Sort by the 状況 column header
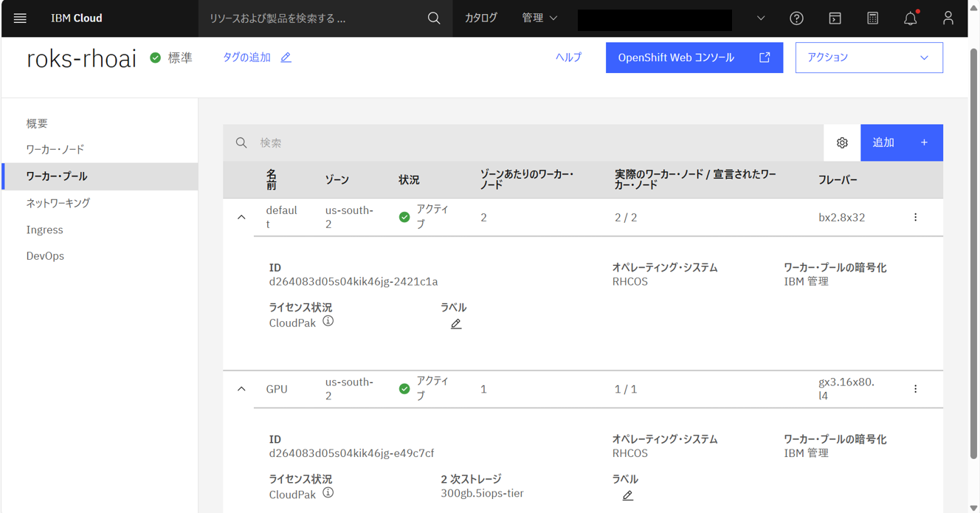 pos(409,180)
